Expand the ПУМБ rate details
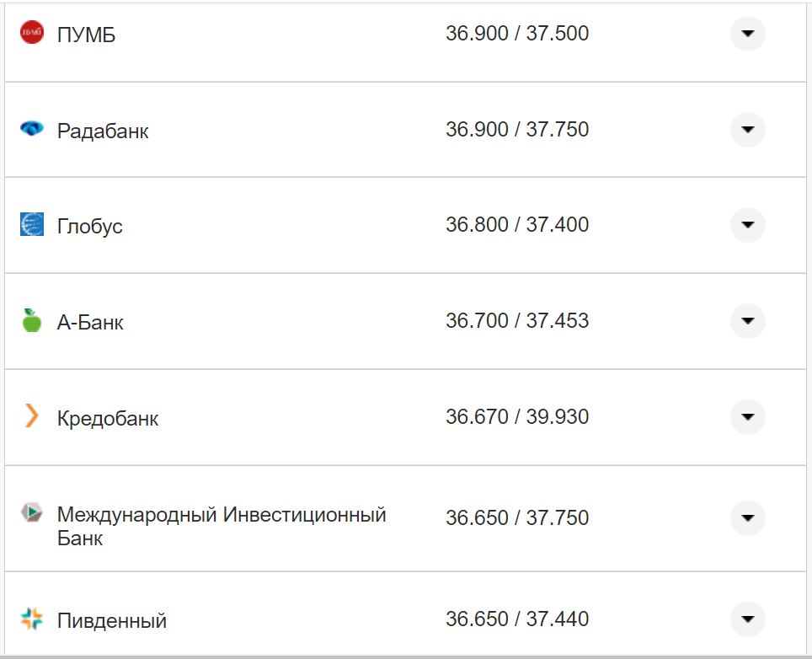The height and width of the screenshot is (659, 812). (747, 34)
